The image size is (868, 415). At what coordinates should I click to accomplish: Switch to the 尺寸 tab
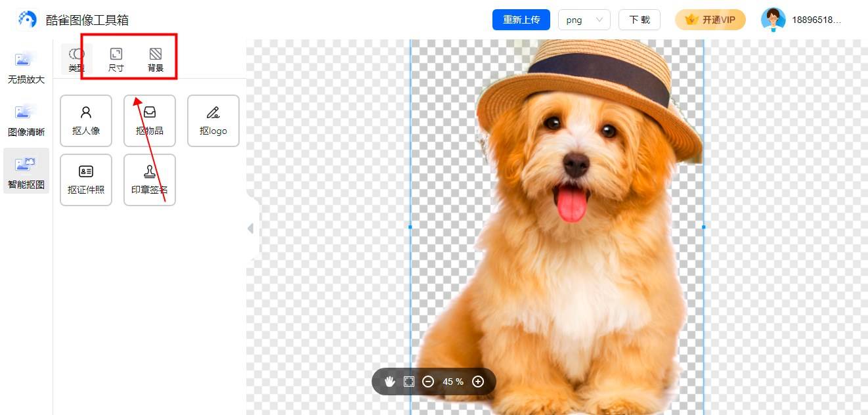pos(116,59)
